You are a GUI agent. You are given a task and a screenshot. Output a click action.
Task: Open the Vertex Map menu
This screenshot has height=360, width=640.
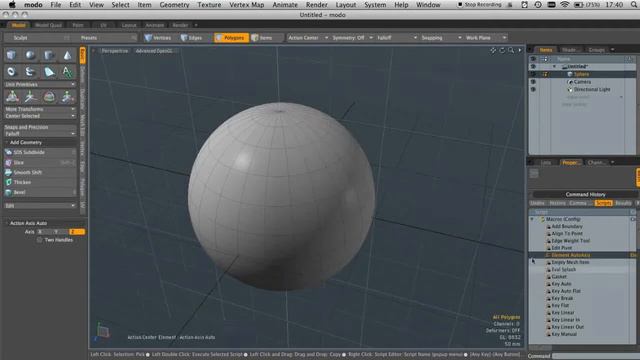(x=247, y=5)
